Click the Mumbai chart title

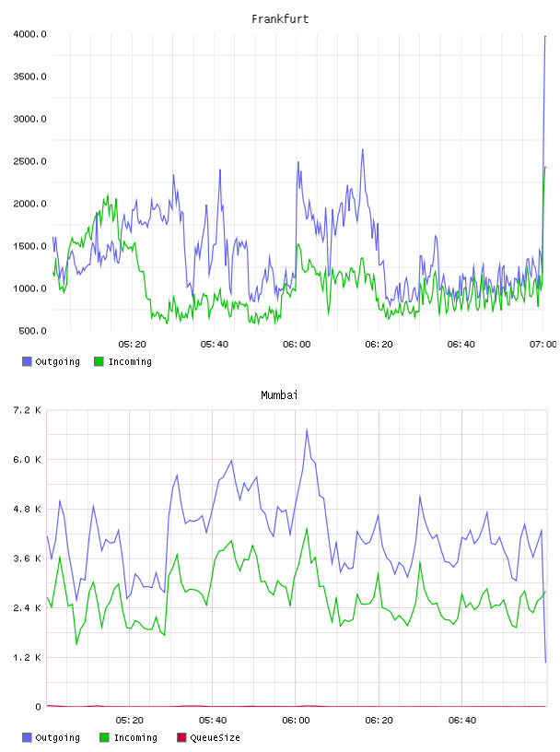pyautogui.click(x=279, y=395)
